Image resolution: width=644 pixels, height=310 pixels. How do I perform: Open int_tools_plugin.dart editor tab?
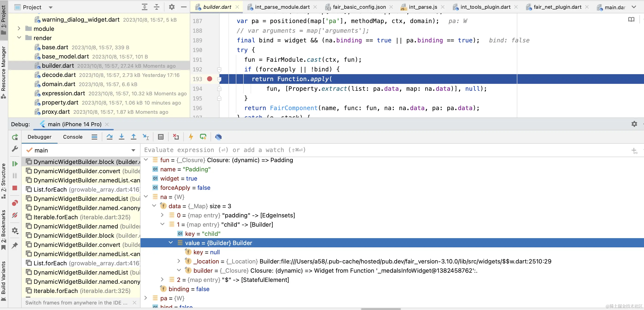tap(486, 7)
